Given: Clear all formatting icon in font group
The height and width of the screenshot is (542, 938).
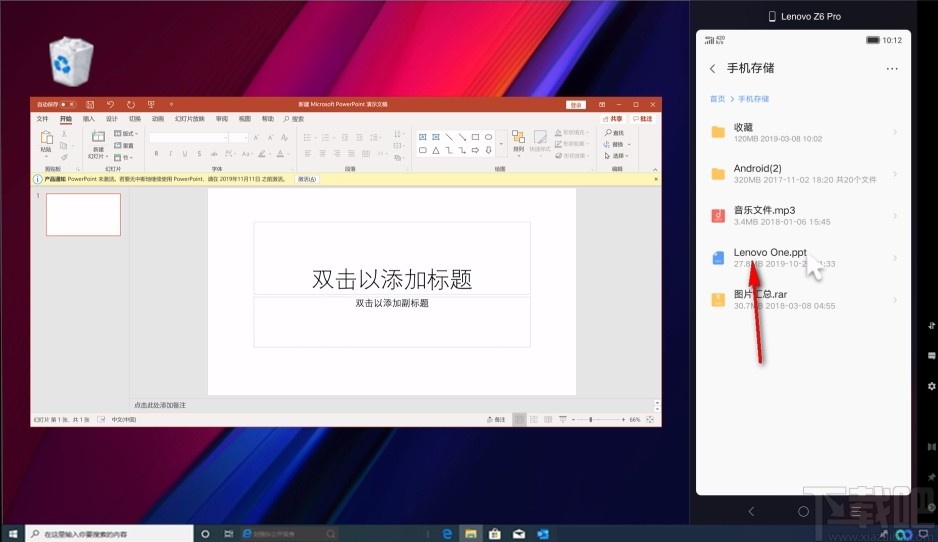Looking at the screenshot, I should click(284, 138).
